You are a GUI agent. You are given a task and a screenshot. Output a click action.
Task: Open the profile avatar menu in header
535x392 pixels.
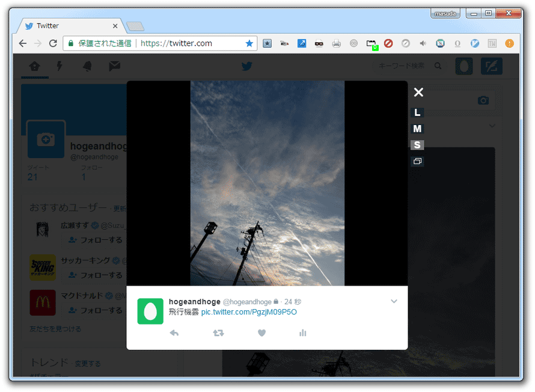(x=464, y=66)
